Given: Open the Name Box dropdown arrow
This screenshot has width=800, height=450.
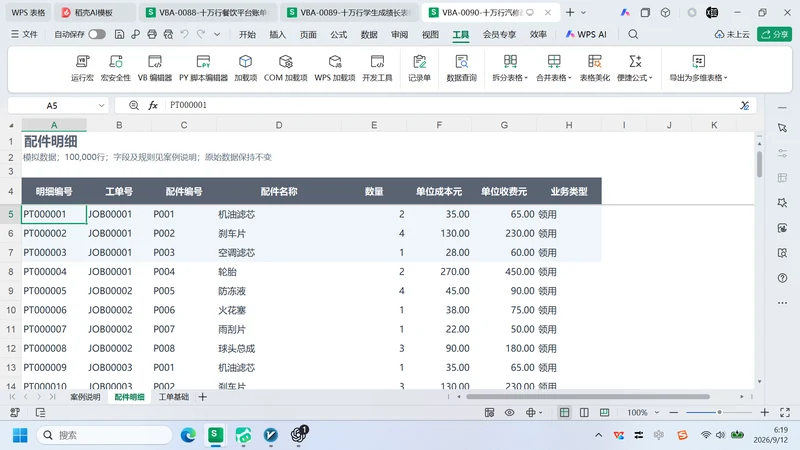Looking at the screenshot, I should [x=102, y=106].
